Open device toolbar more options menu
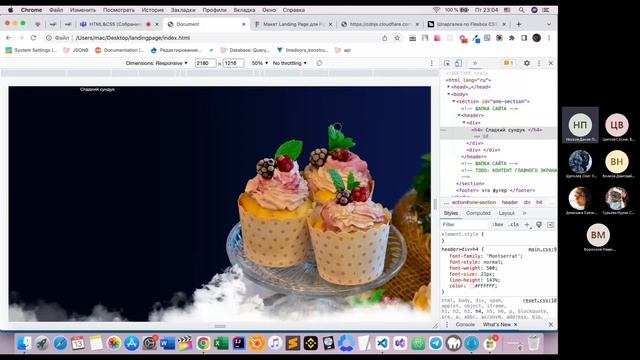The image size is (640, 360). 431,63
